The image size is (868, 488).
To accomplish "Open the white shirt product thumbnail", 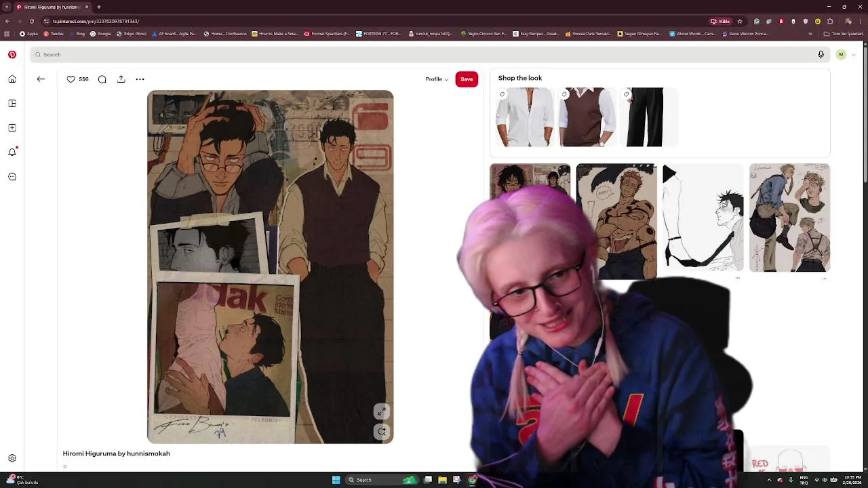I will click(525, 117).
